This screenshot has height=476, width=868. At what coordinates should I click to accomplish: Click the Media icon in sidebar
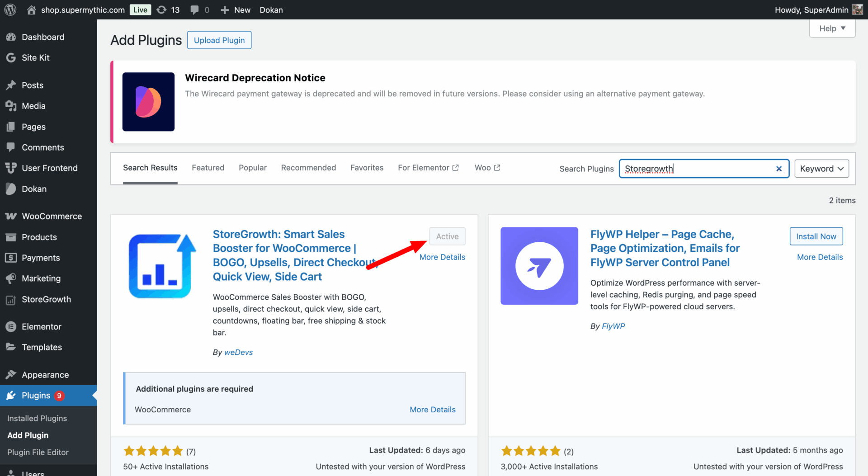tap(11, 106)
